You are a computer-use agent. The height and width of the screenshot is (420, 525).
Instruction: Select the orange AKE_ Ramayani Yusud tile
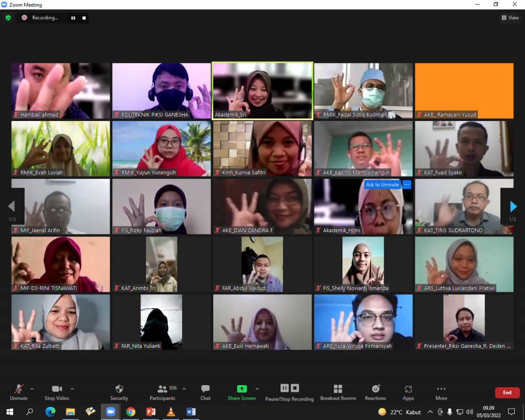pyautogui.click(x=464, y=91)
